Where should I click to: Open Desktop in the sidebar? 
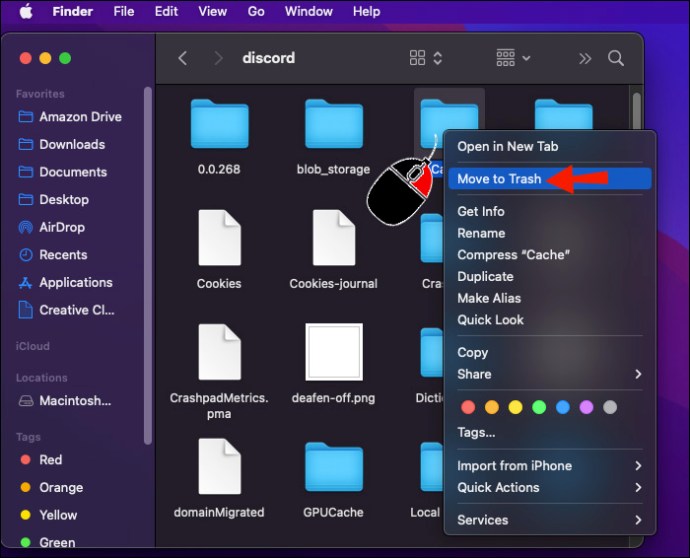tap(54, 200)
